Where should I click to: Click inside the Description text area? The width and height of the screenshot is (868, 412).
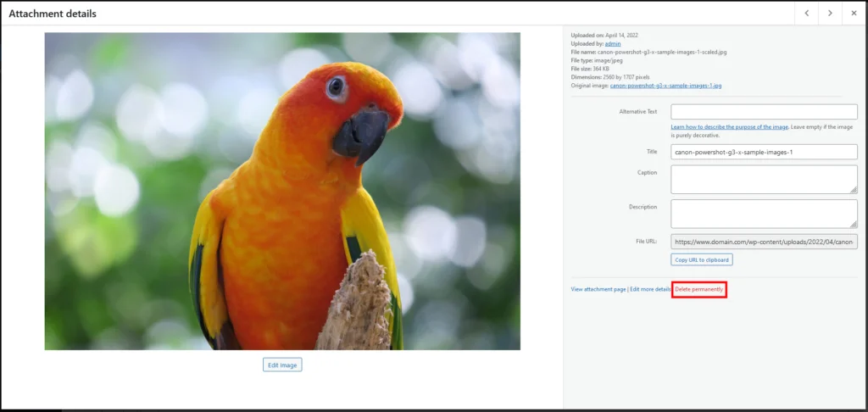(764, 213)
